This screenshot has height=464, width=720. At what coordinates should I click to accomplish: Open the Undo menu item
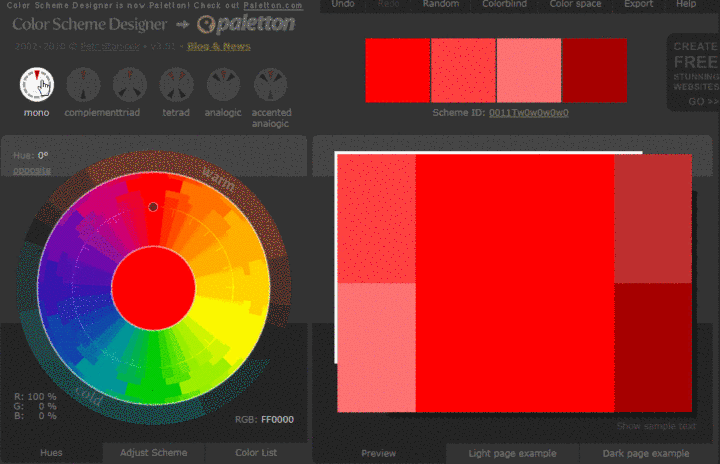click(x=343, y=4)
